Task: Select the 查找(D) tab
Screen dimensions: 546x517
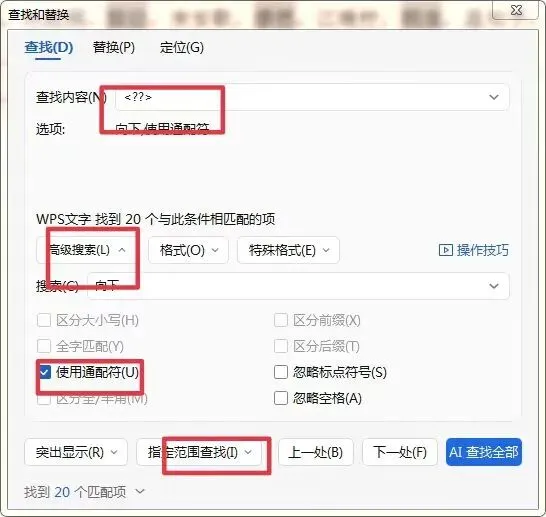Action: [x=49, y=47]
